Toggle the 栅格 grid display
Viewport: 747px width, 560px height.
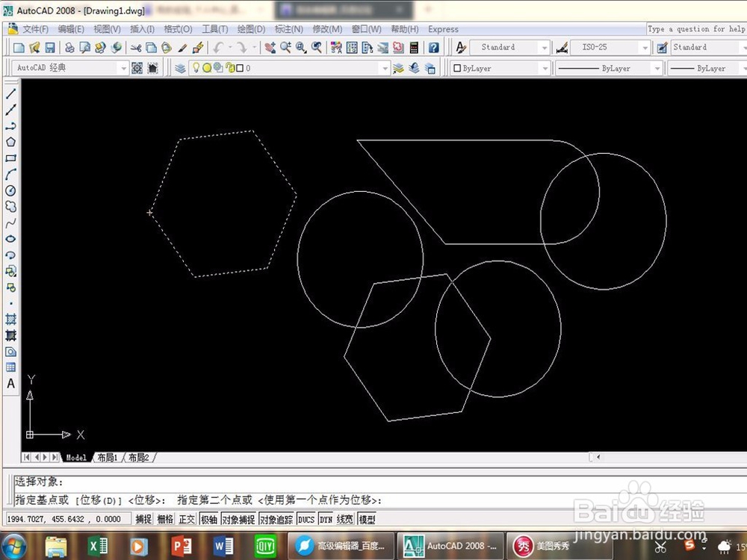(165, 519)
